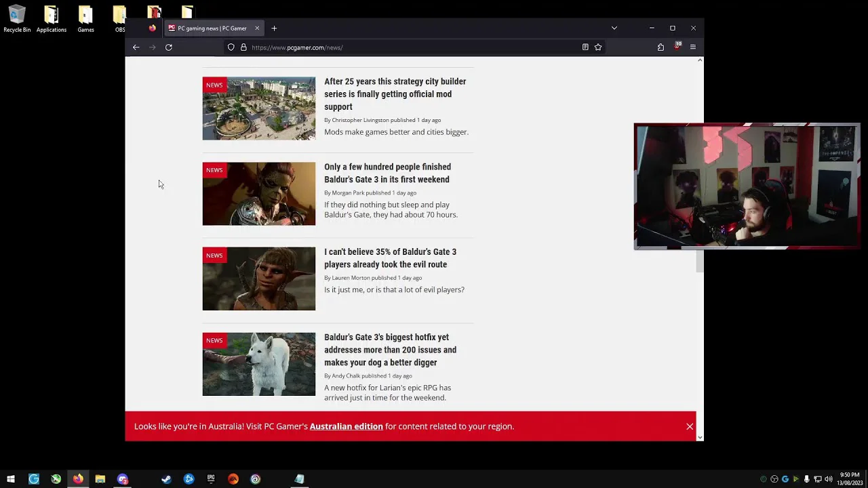The image size is (868, 488).
Task: Select the PC gaming news tab
Action: pos(212,28)
